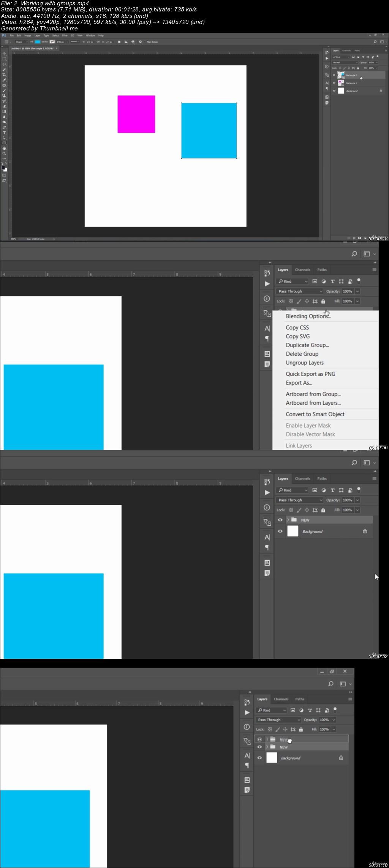Click the Stroke color swatch
The image size is (389, 868).
(x=52, y=42)
